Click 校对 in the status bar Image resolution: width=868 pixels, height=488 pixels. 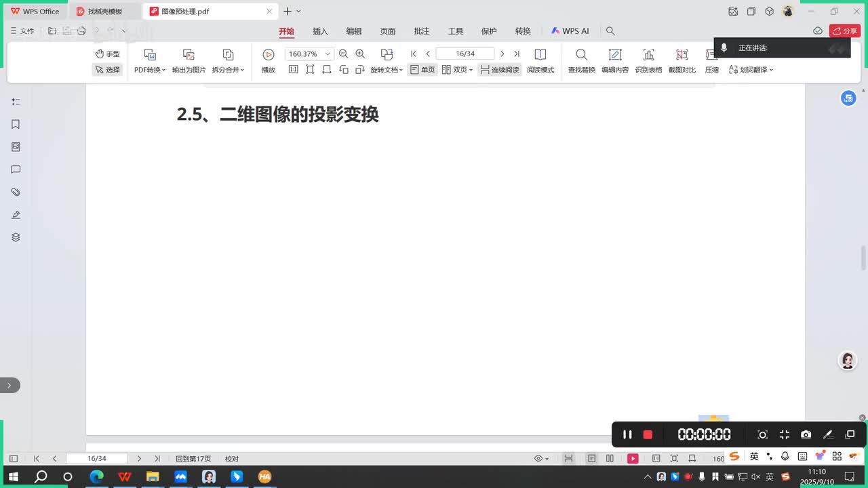point(232,459)
